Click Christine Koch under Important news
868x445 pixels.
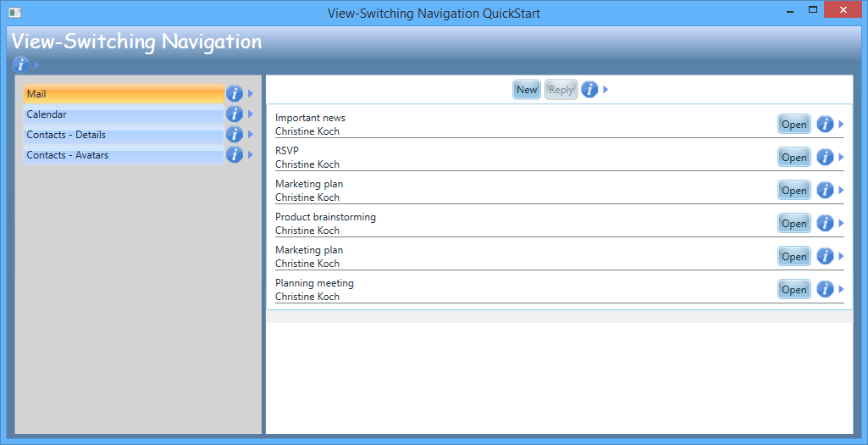tap(307, 131)
